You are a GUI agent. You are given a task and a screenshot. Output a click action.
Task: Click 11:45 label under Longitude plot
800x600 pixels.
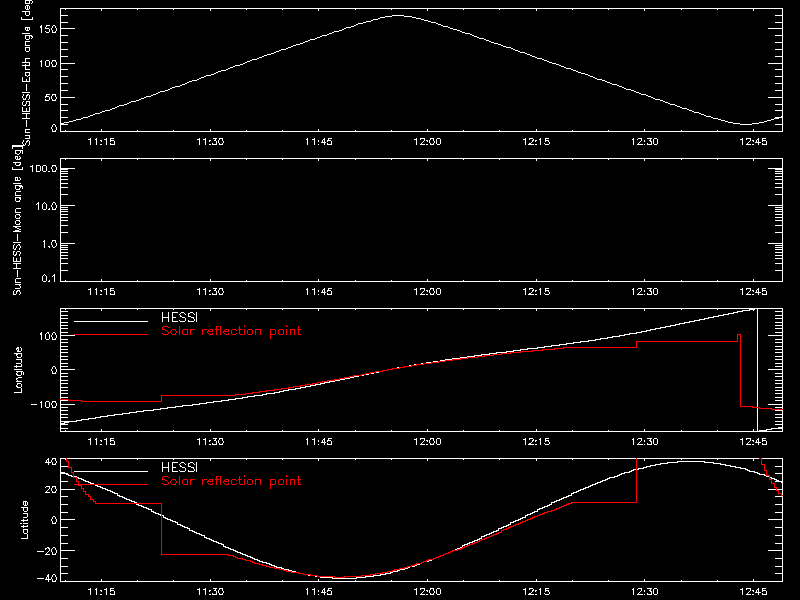pos(319,442)
